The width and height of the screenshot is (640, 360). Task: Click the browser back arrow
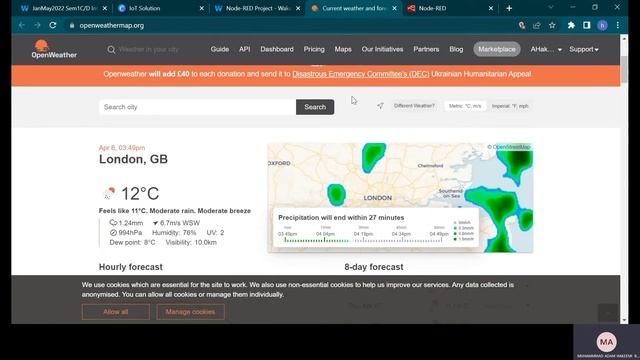(22, 25)
